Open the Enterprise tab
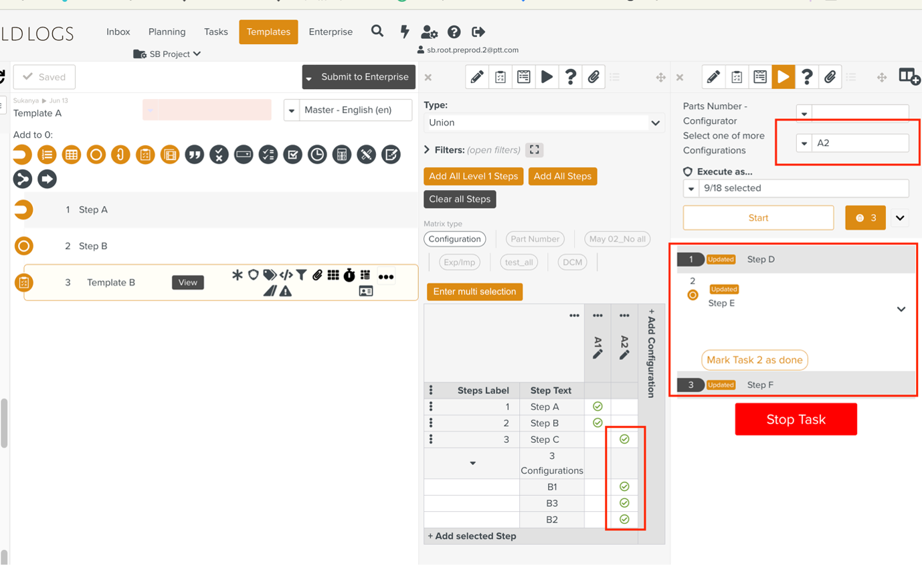Screen dimensions: 924x568 click(x=331, y=31)
